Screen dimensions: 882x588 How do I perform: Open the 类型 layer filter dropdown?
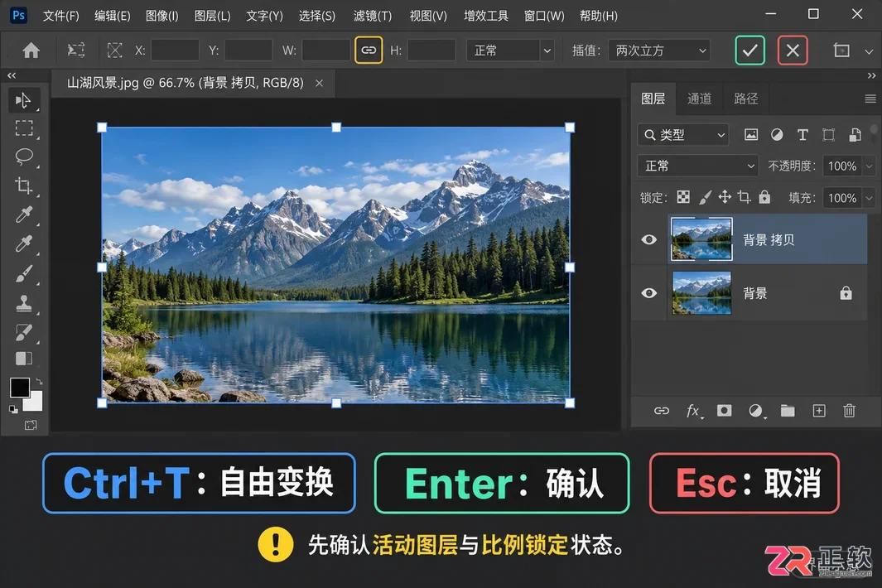click(x=683, y=135)
